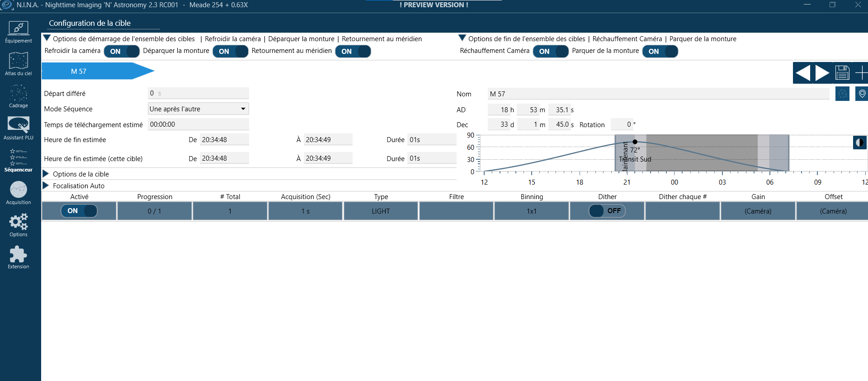This screenshot has width=868, height=381.
Task: Click the location pin icon beside Nom
Action: (x=862, y=94)
